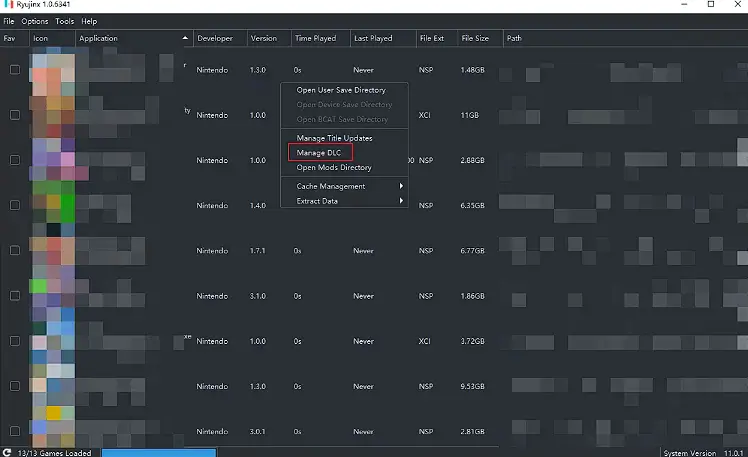The width and height of the screenshot is (748, 457).
Task: Click game icon in the 6.35GB row
Action: click(53, 205)
